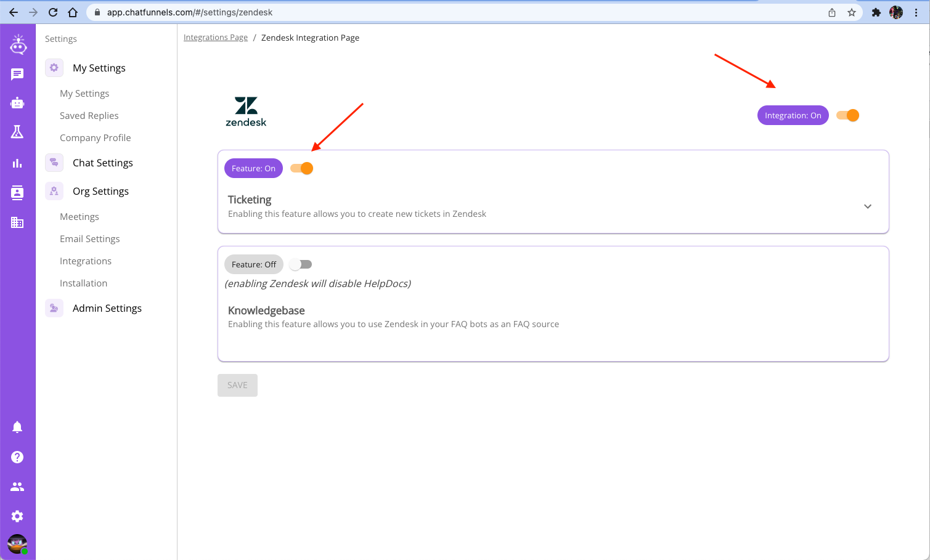Click the Knowledgebase FAQ source description
The width and height of the screenshot is (930, 560).
(x=393, y=324)
